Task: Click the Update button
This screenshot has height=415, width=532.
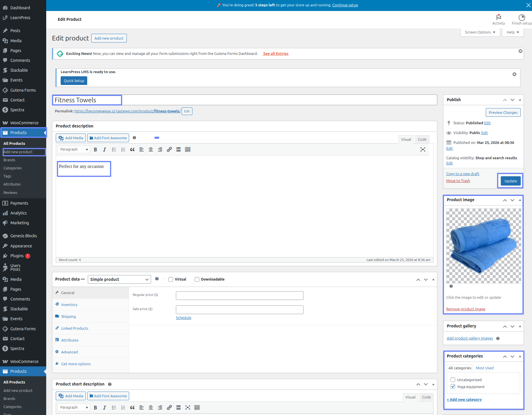Action: click(510, 181)
